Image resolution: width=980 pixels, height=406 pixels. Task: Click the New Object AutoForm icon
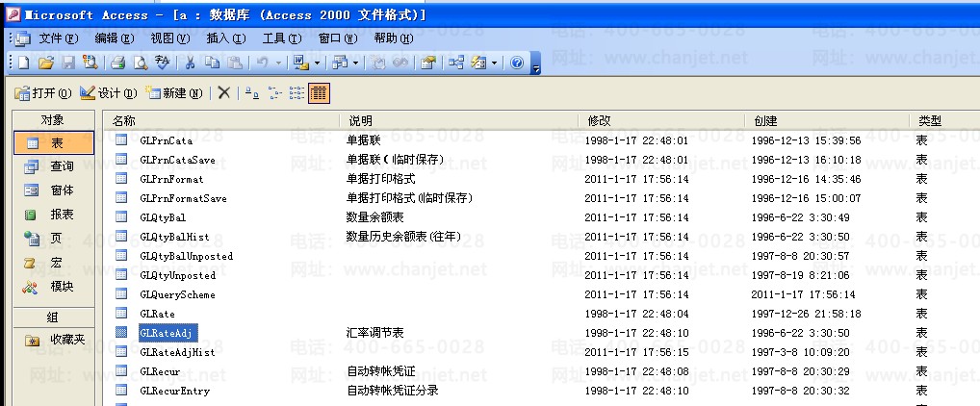coord(478,63)
